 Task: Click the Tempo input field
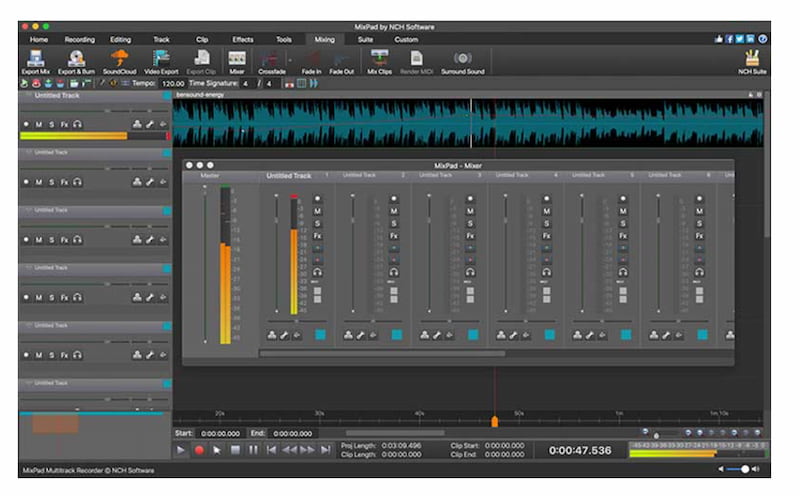(173, 84)
